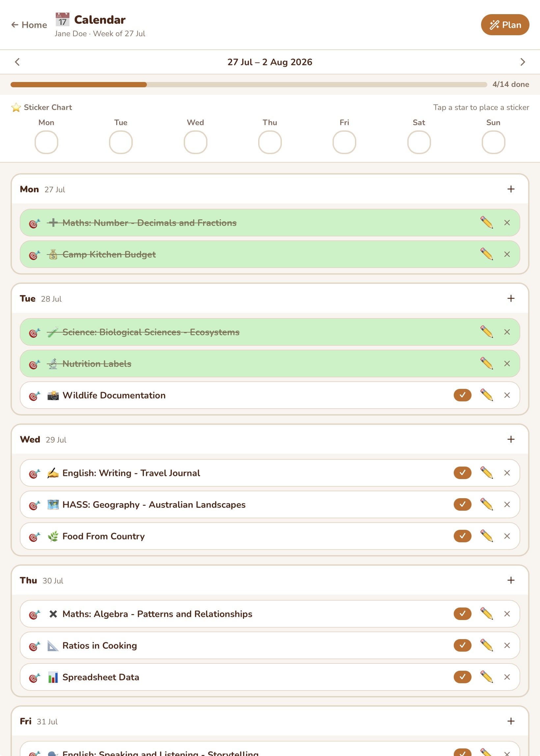Click target icon on Maths: Number task
This screenshot has width=540, height=756.
tap(35, 223)
